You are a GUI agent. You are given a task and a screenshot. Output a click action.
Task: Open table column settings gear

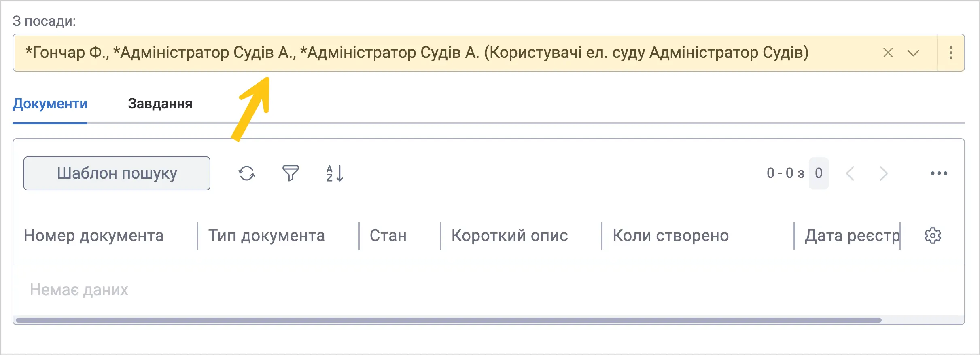click(x=933, y=236)
